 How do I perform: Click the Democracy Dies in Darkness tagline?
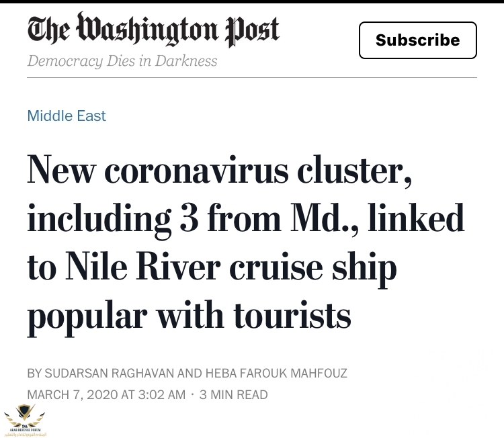[x=122, y=61]
